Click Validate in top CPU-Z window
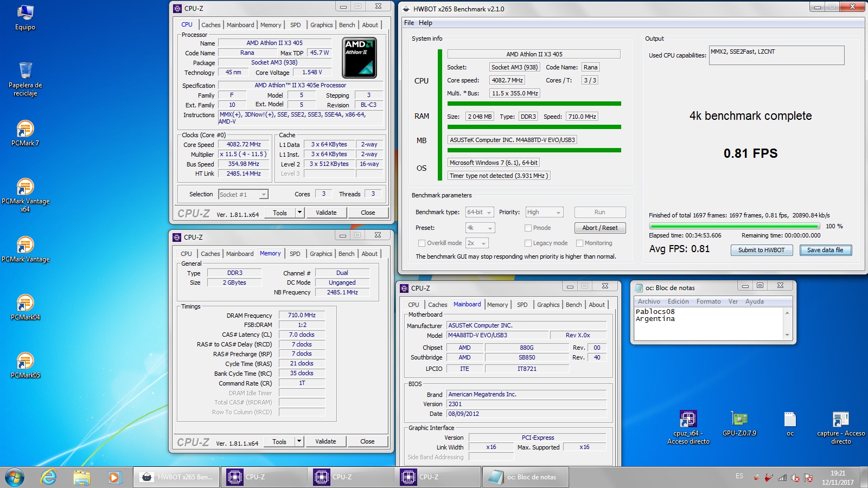868x488 pixels. click(x=326, y=213)
